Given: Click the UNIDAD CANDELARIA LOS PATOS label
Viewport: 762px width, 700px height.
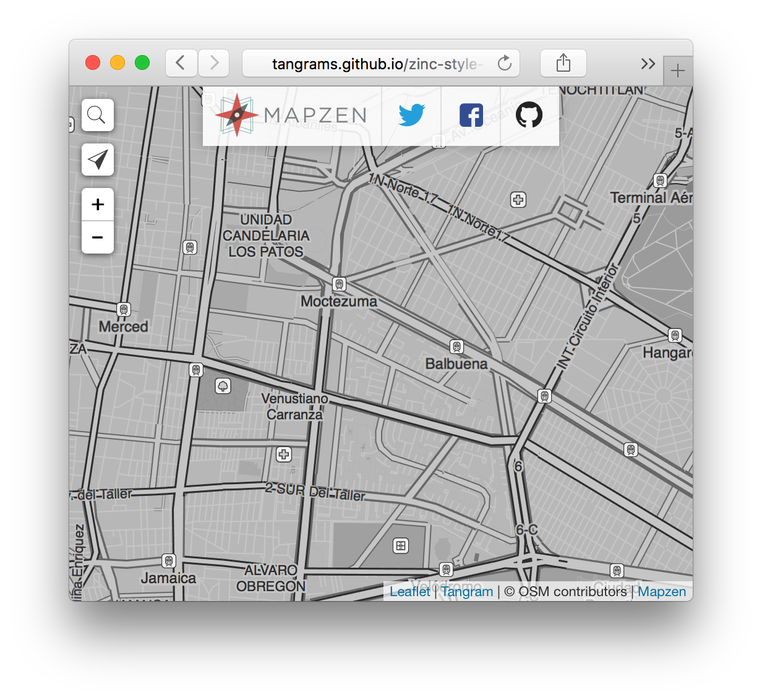Looking at the screenshot, I should pyautogui.click(x=266, y=236).
